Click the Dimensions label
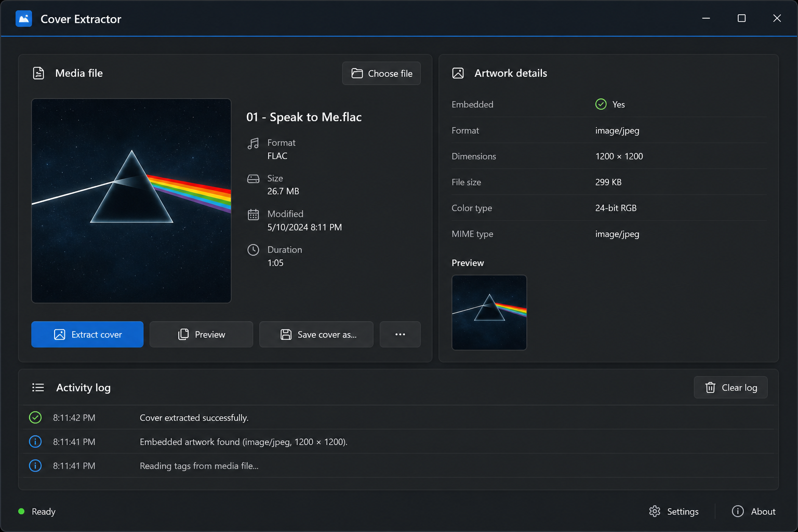Viewport: 798px width, 532px height. click(x=474, y=156)
